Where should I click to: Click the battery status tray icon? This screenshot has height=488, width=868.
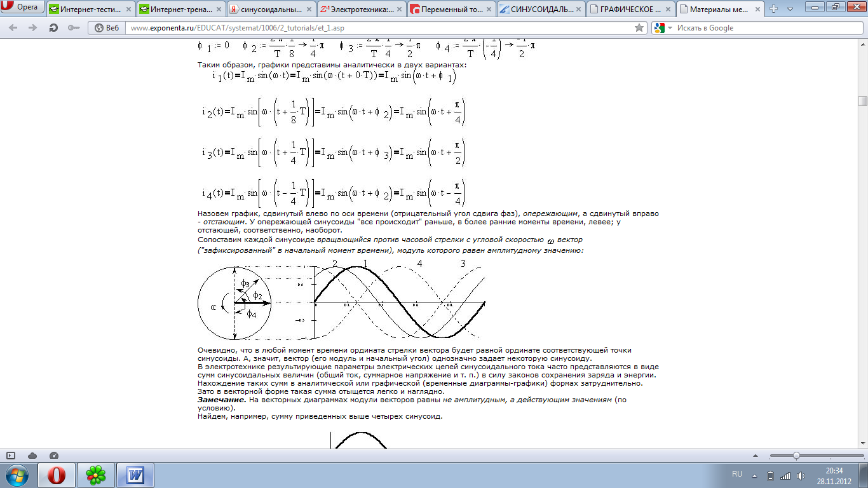(x=770, y=475)
